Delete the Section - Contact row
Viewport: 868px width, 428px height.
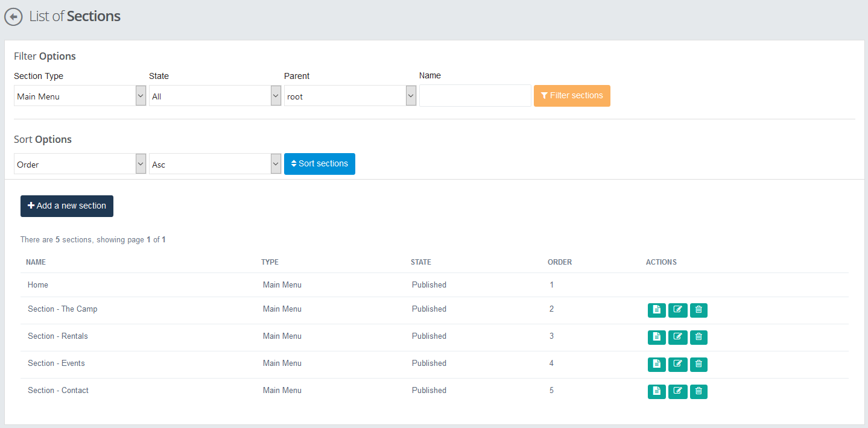click(x=699, y=391)
